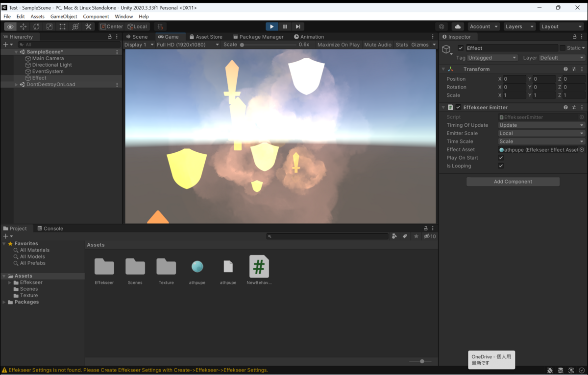588x375 pixels.
Task: Switch to the Scene tab
Action: (x=137, y=37)
